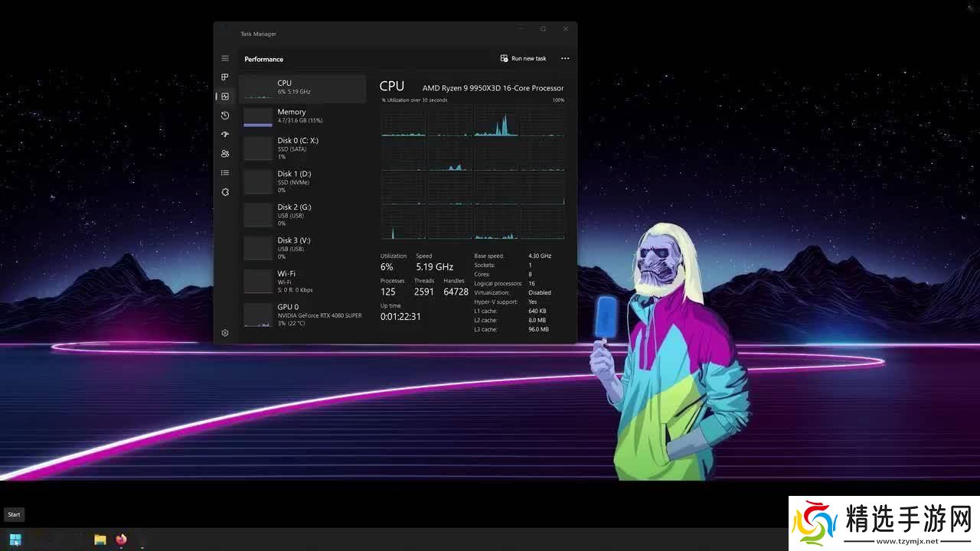This screenshot has height=551, width=980.
Task: Open the three-dot more options menu
Action: [x=565, y=58]
